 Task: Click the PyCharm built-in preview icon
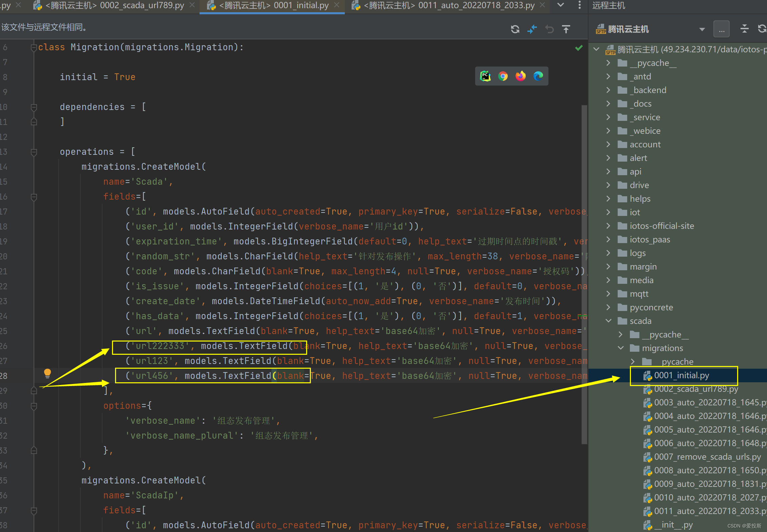click(x=485, y=76)
